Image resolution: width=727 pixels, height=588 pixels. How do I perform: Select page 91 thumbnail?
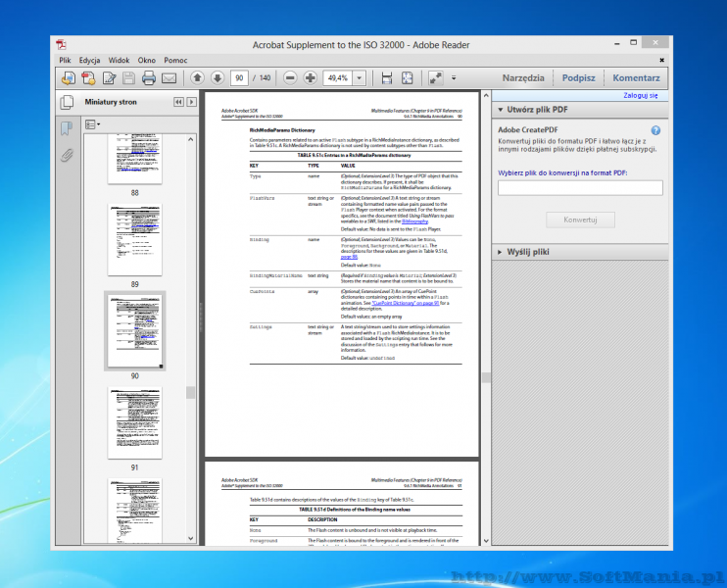pyautogui.click(x=135, y=423)
